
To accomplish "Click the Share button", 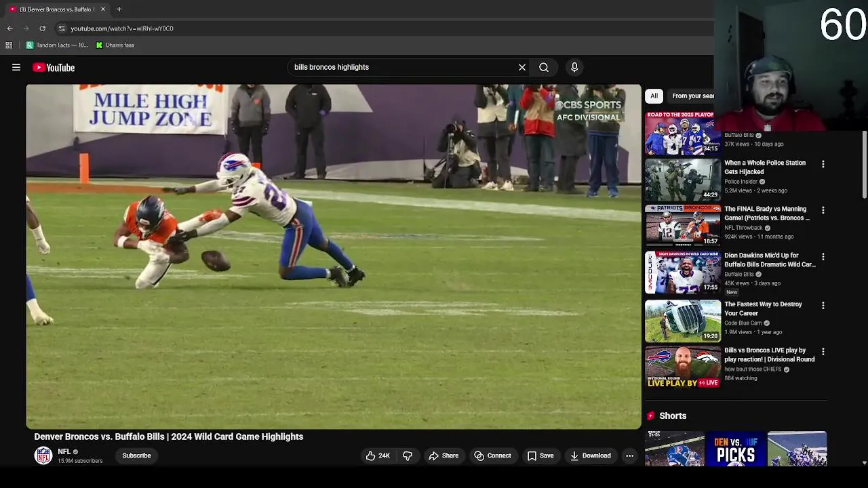I will click(x=443, y=455).
